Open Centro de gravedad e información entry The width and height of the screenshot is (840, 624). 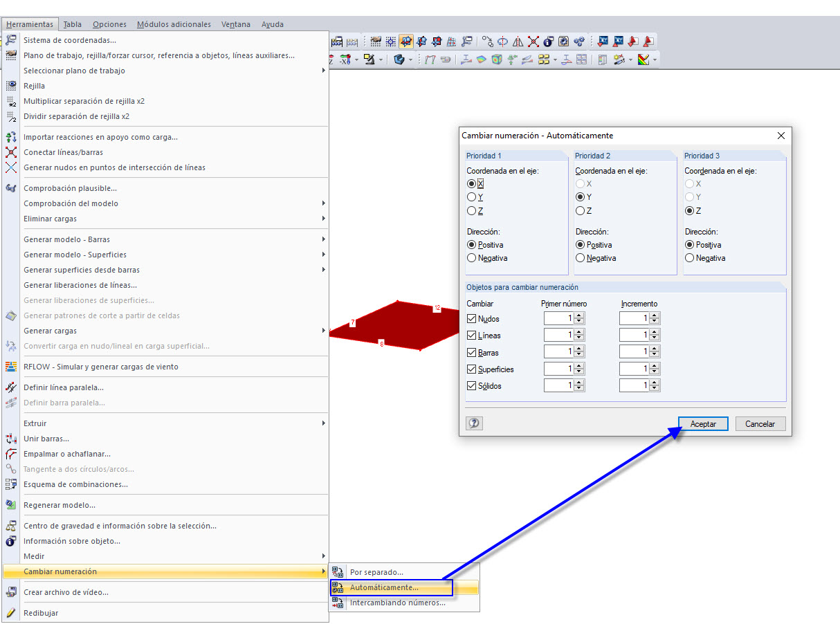(x=166, y=526)
